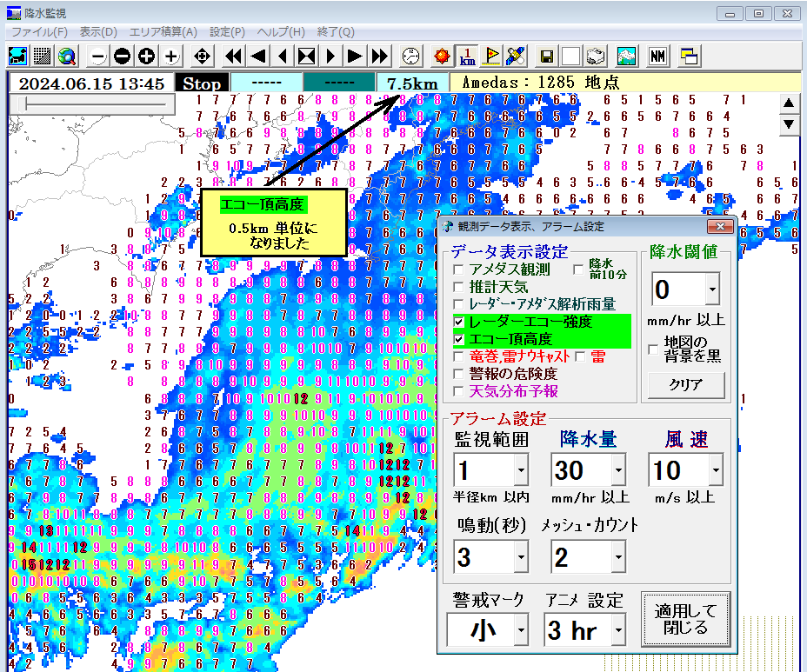Click the thin plus zoom-in icon
807x672 pixels.
tap(171, 57)
